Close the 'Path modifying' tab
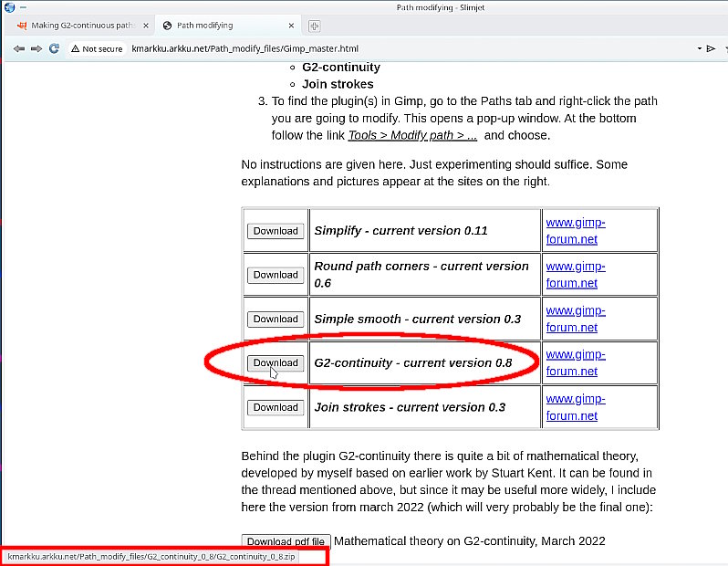728x566 pixels. (x=291, y=26)
